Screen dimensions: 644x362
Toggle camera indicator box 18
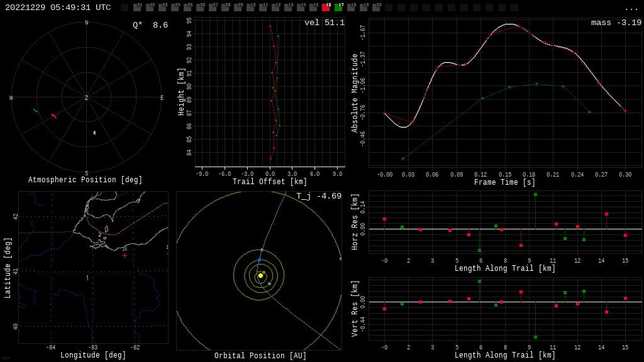(351, 8)
